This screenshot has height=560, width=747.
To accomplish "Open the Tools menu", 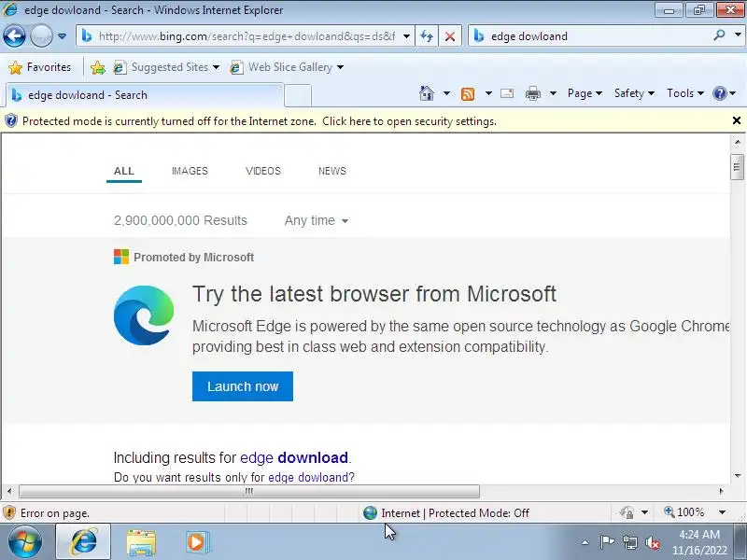I will point(685,93).
